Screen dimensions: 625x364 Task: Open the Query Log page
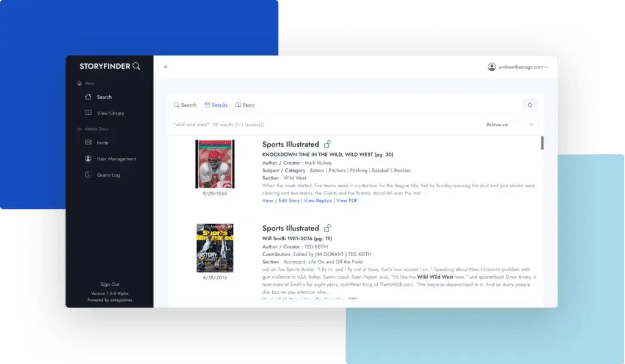point(110,175)
